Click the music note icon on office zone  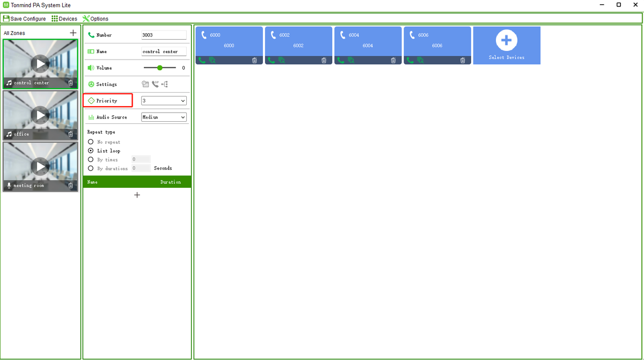point(9,134)
